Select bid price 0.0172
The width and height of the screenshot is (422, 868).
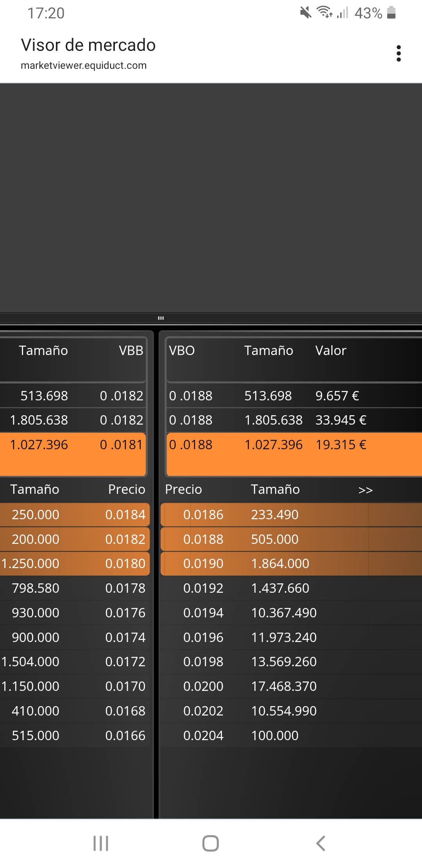pos(125,662)
